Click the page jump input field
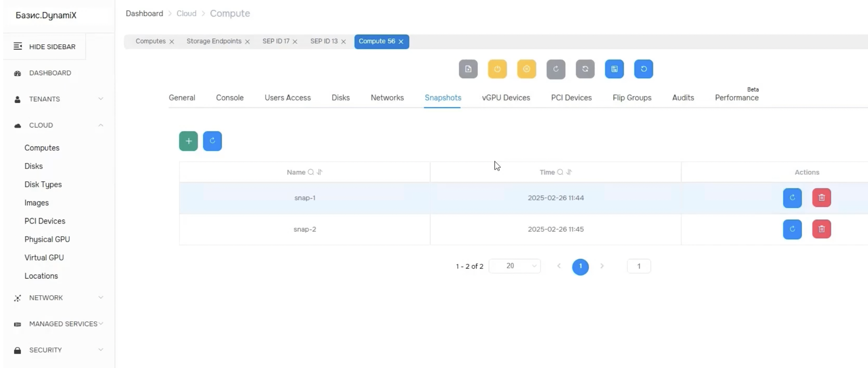Viewport: 868px width, 368px height. click(x=638, y=266)
